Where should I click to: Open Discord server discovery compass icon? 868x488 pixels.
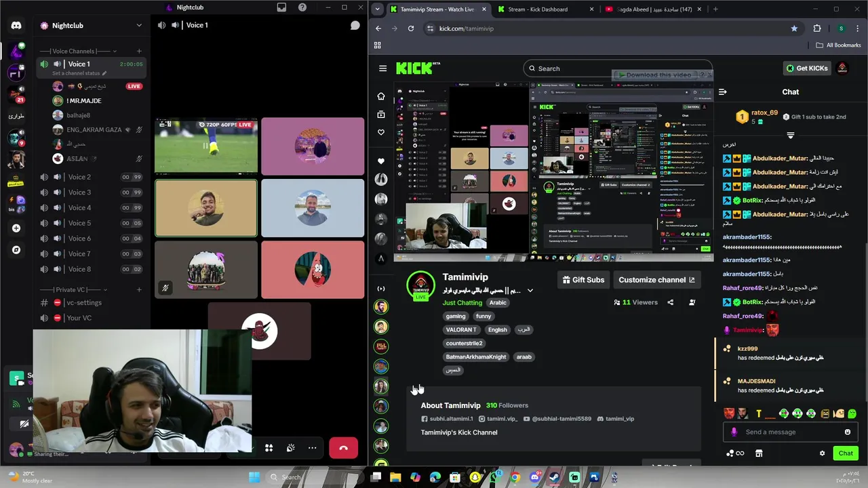click(16, 250)
